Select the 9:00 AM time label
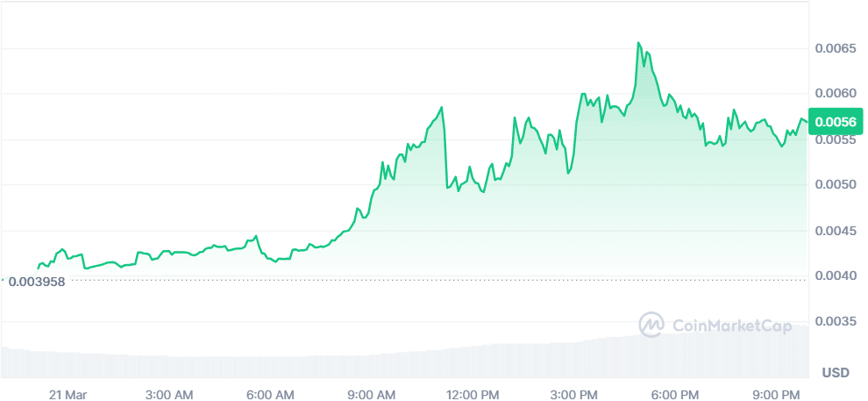868x401 pixels. click(371, 393)
